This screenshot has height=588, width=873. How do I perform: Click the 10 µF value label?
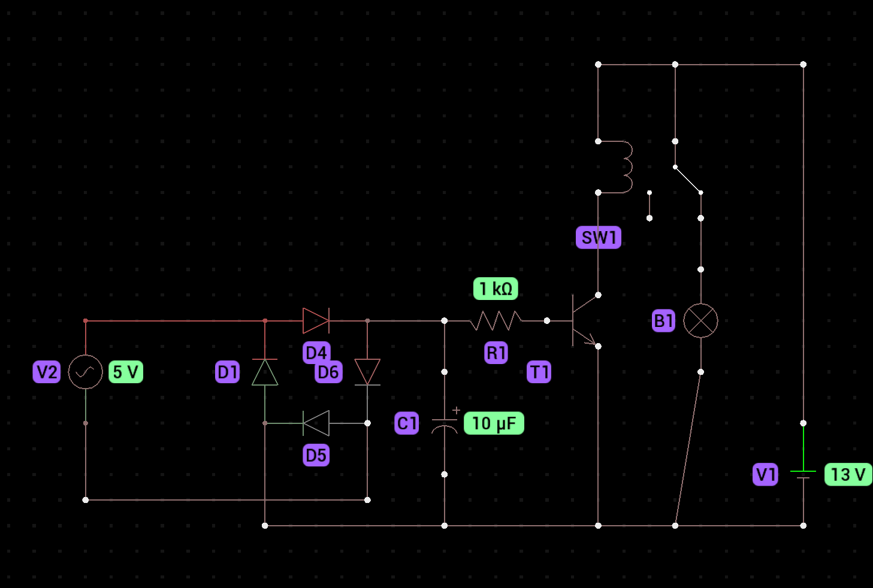[494, 423]
